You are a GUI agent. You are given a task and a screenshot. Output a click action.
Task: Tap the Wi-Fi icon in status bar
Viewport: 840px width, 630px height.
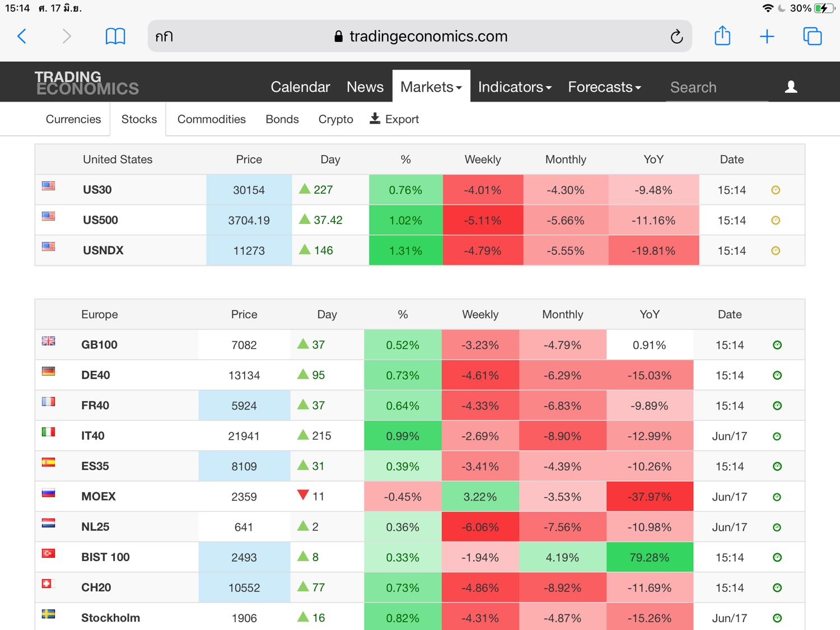[x=768, y=8]
